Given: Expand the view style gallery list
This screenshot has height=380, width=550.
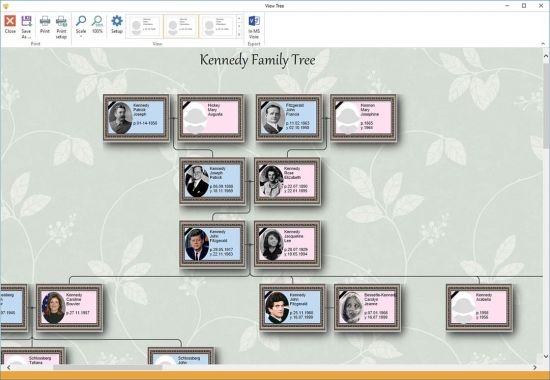Looking at the screenshot, I should click(239, 34).
